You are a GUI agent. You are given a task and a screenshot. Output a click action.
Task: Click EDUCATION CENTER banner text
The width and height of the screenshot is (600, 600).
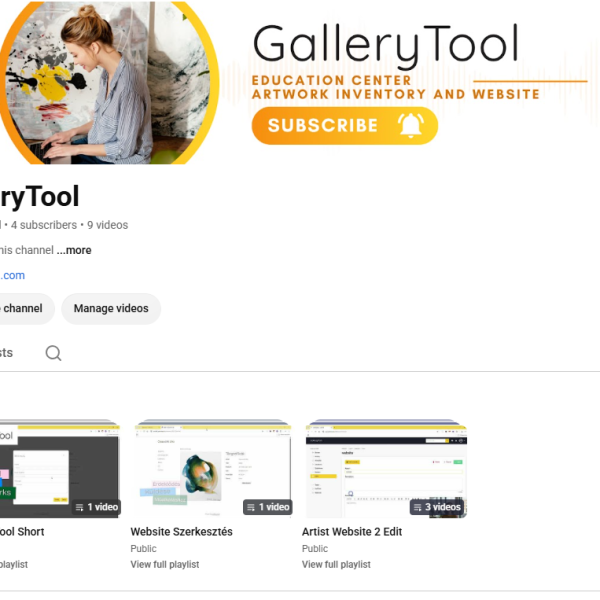[331, 80]
